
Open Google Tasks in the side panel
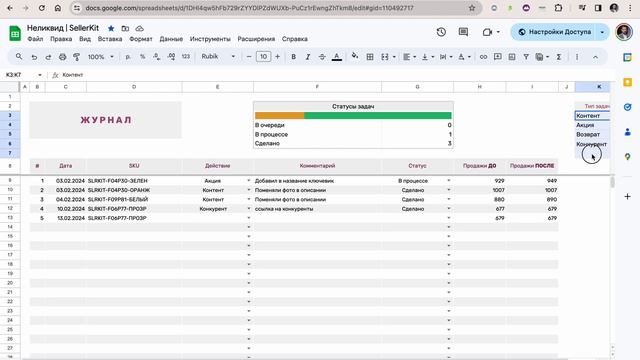point(628,107)
